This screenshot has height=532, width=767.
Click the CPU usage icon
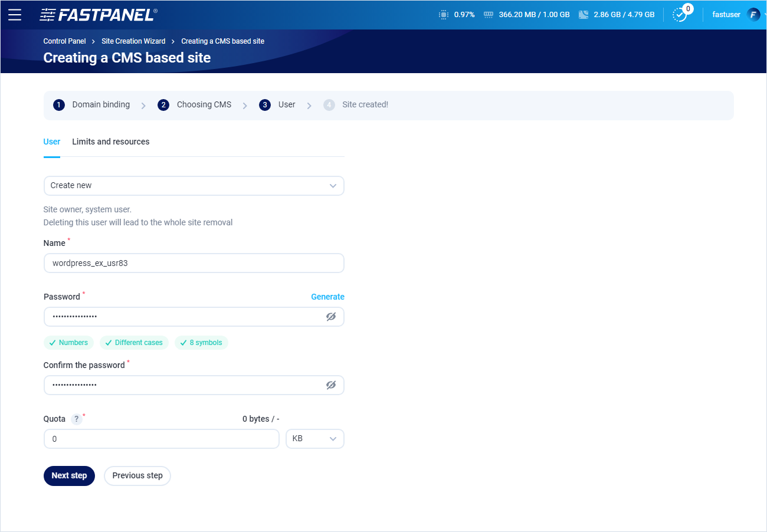[x=444, y=15]
